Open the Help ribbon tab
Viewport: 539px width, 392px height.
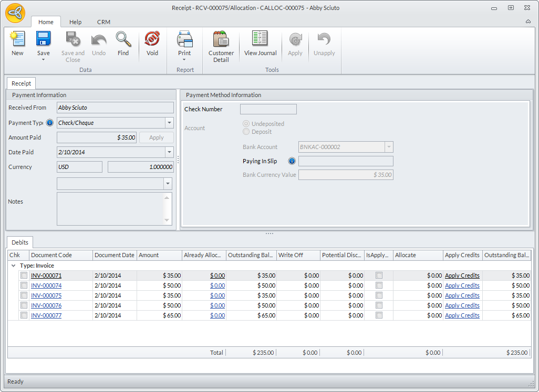click(x=76, y=22)
